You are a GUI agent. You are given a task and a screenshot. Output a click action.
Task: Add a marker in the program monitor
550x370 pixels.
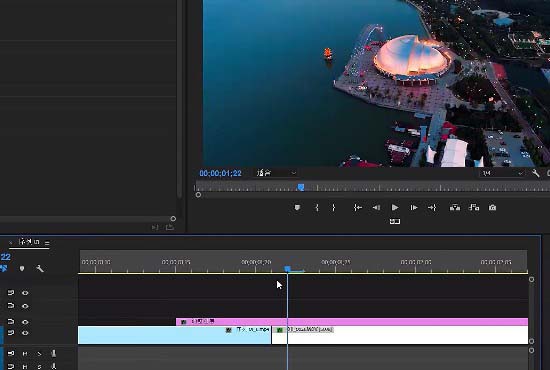(297, 208)
